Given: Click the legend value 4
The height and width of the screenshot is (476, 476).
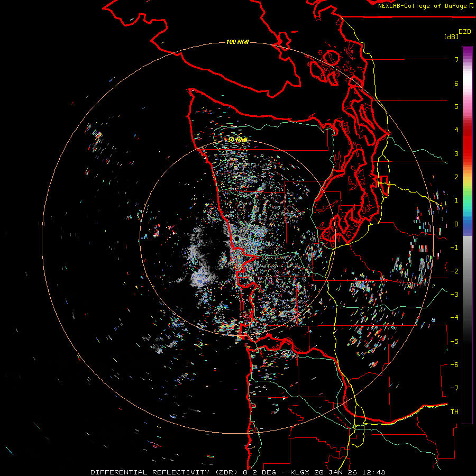Looking at the screenshot, I should [456, 130].
